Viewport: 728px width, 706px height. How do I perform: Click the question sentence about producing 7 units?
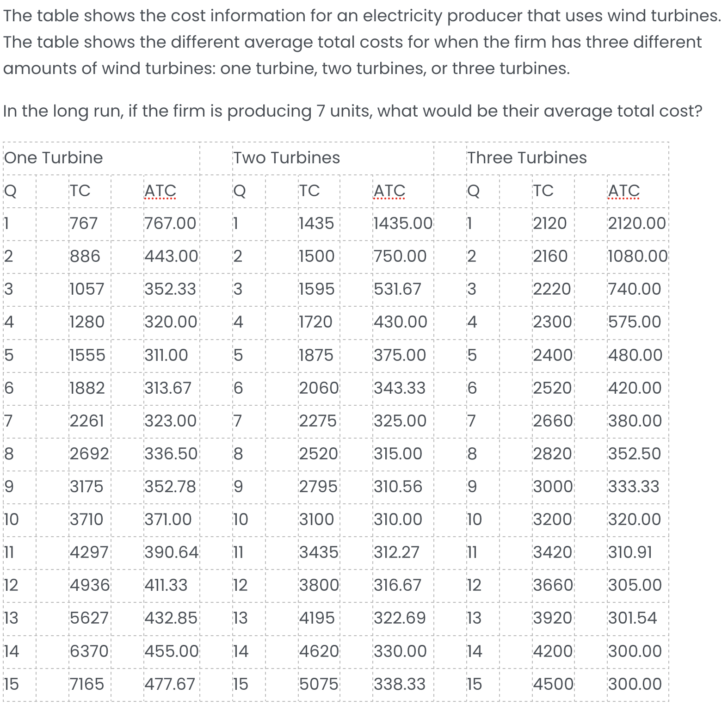352,111
